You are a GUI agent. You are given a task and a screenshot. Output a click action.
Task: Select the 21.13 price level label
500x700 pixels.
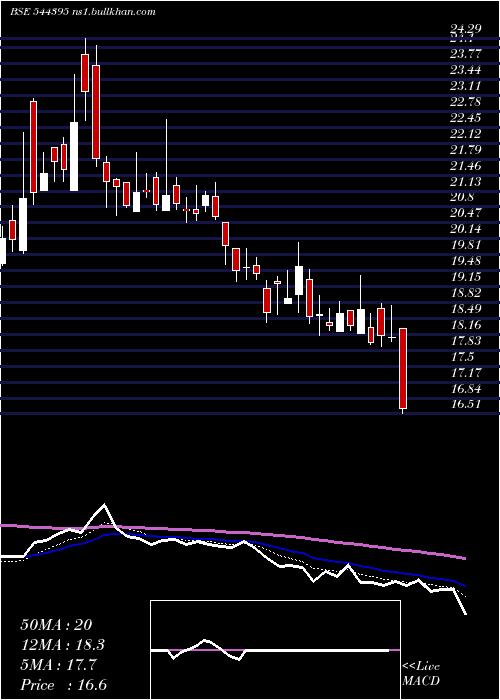466,181
